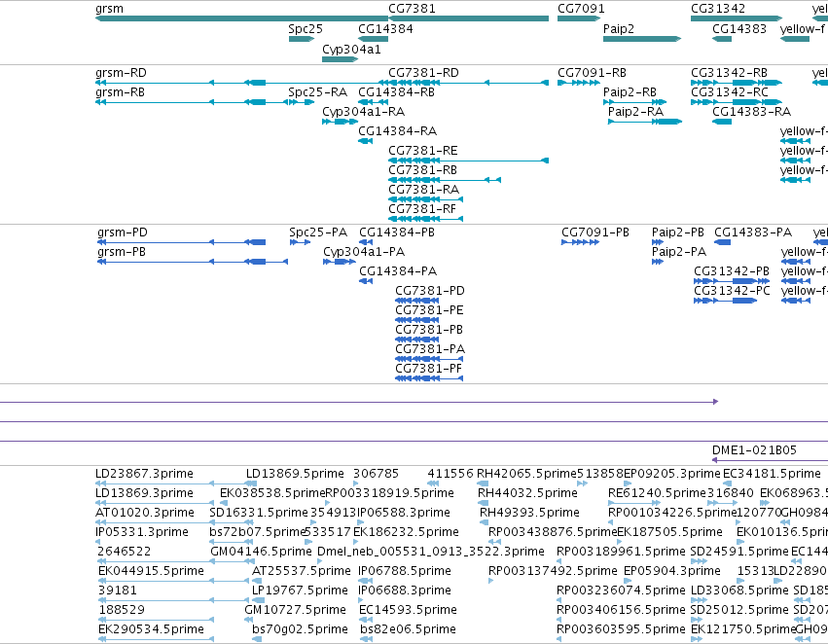Select the LD13869.3prime EST label
Image resolution: width=828 pixels, height=644 pixels.
144,493
